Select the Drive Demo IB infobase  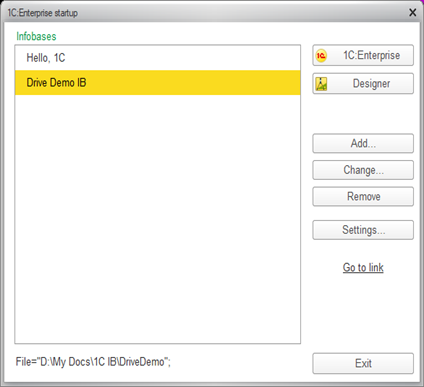tap(158, 83)
